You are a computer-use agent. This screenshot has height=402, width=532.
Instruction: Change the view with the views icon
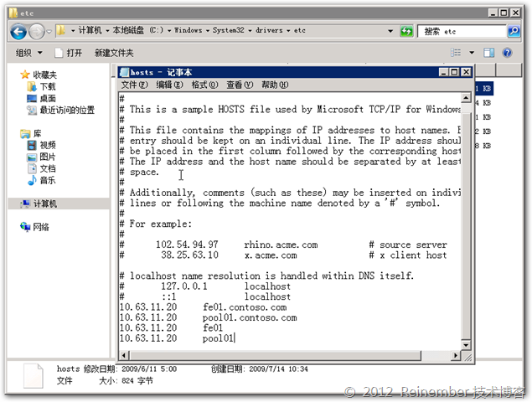pyautogui.click(x=456, y=53)
